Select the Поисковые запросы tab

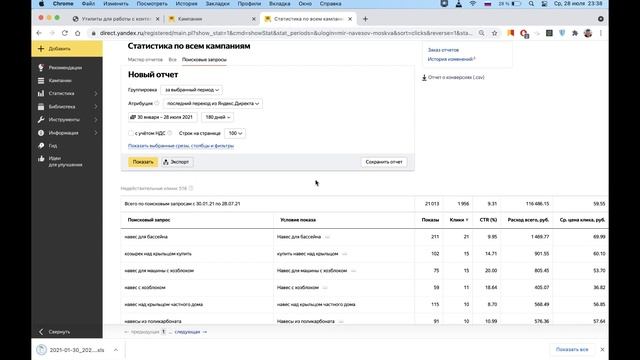204,60
